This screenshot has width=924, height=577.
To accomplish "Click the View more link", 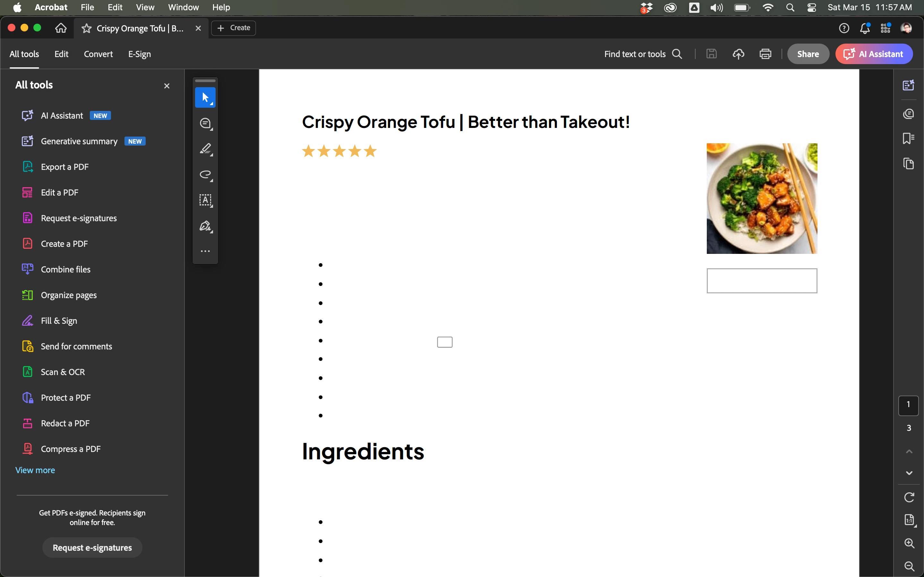I will [35, 470].
